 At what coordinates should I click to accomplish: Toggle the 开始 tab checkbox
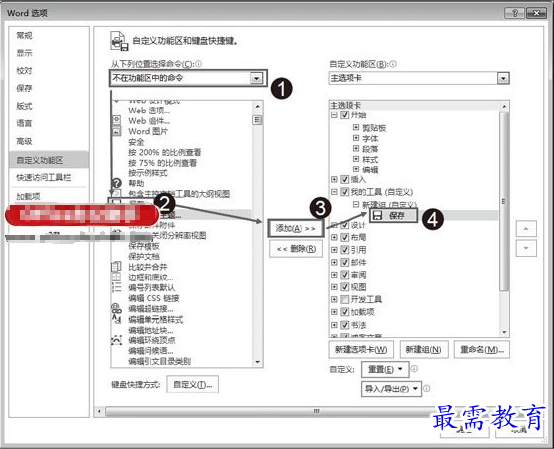click(x=344, y=115)
